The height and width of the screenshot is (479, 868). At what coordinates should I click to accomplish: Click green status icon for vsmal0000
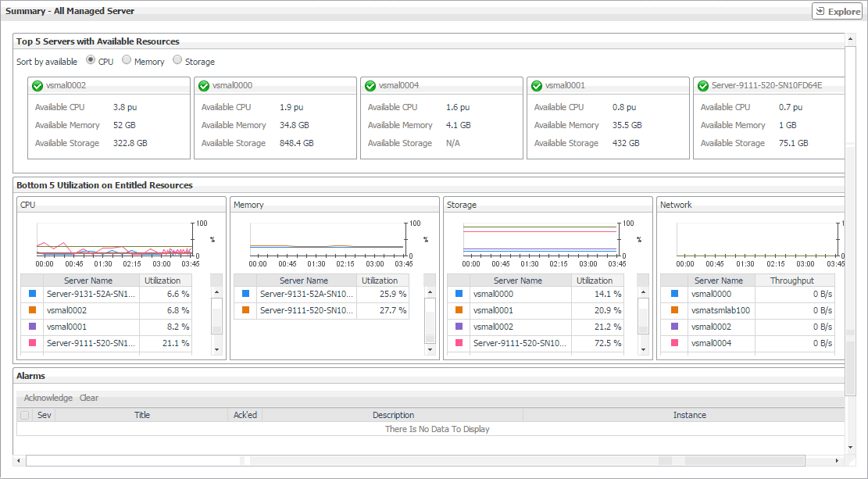pyautogui.click(x=204, y=86)
